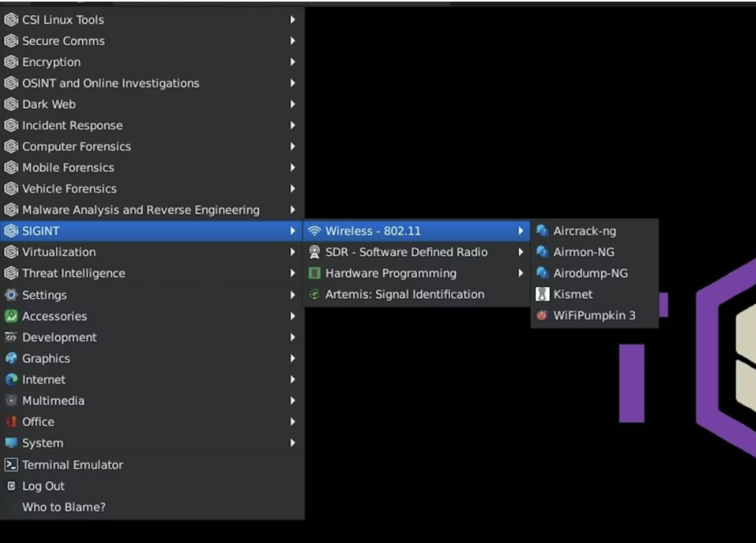Screen dimensions: 756x543
Task: Click the Secure Comms category icon
Action: pos(11,41)
